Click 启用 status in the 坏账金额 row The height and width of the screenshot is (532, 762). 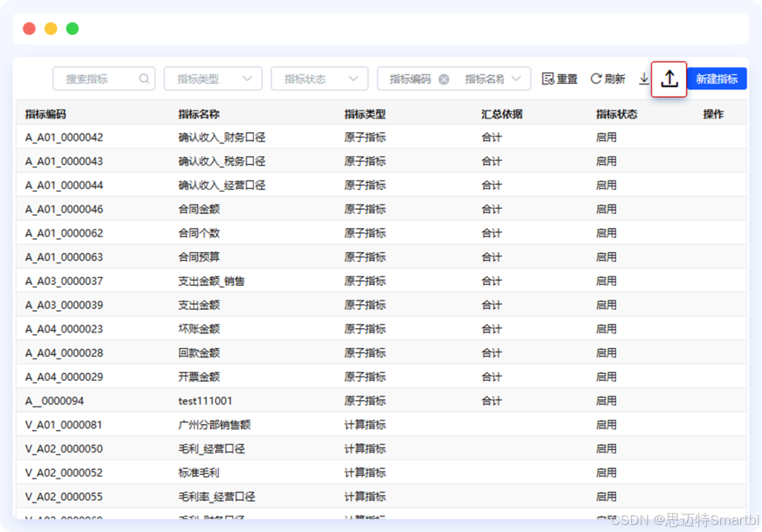[x=607, y=329]
